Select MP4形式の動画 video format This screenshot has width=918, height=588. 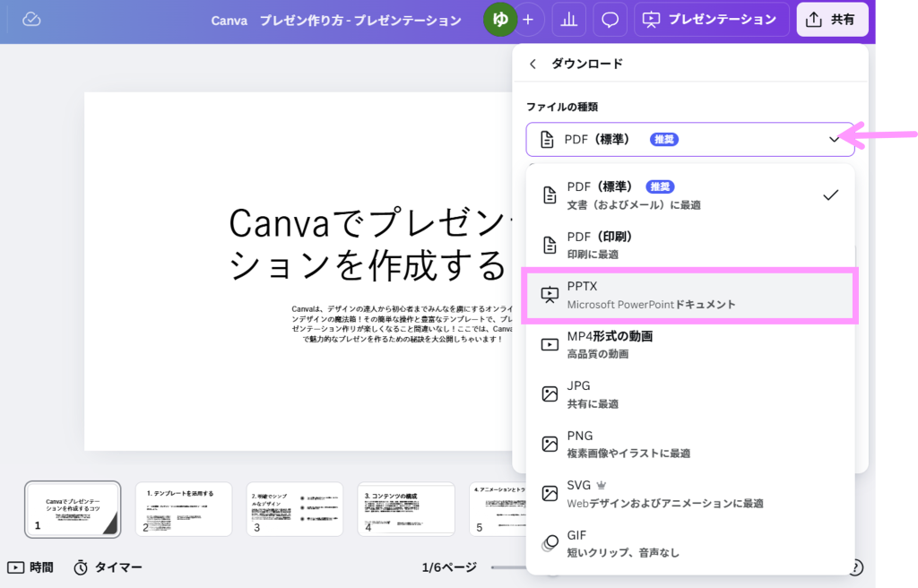[x=689, y=344]
